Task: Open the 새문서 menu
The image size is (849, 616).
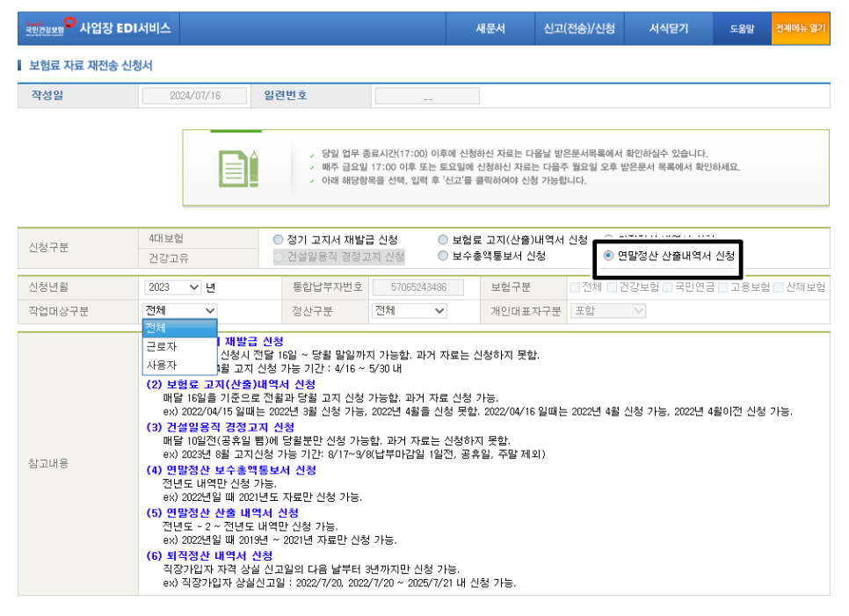Action: coord(492,26)
